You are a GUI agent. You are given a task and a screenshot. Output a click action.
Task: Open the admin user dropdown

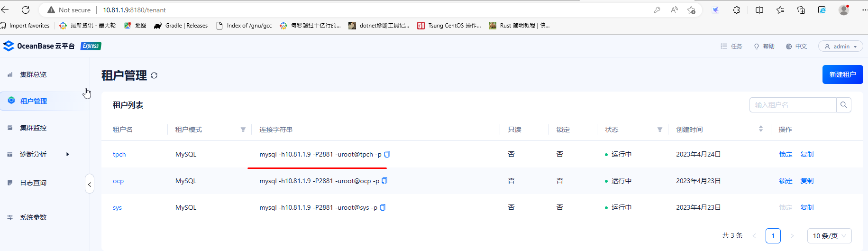coord(841,46)
